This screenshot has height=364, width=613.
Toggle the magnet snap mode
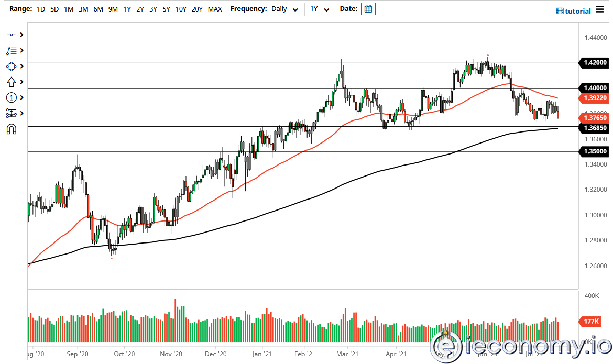pos(12,129)
